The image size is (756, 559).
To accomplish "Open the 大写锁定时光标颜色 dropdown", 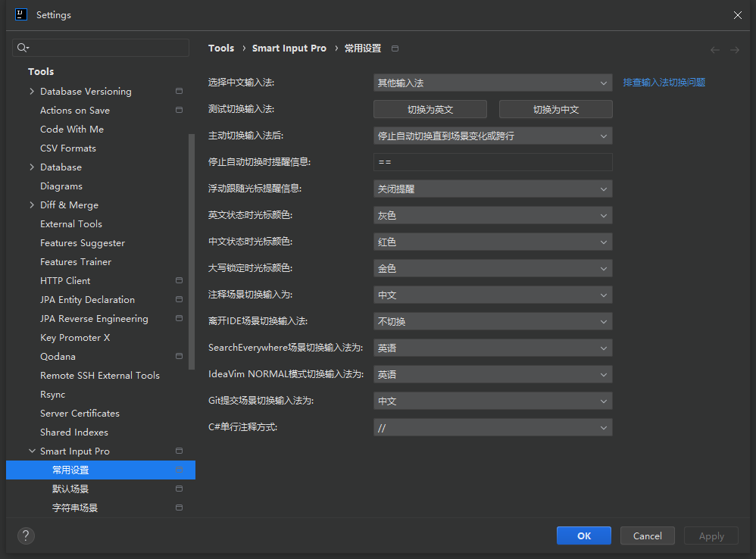I will click(492, 268).
